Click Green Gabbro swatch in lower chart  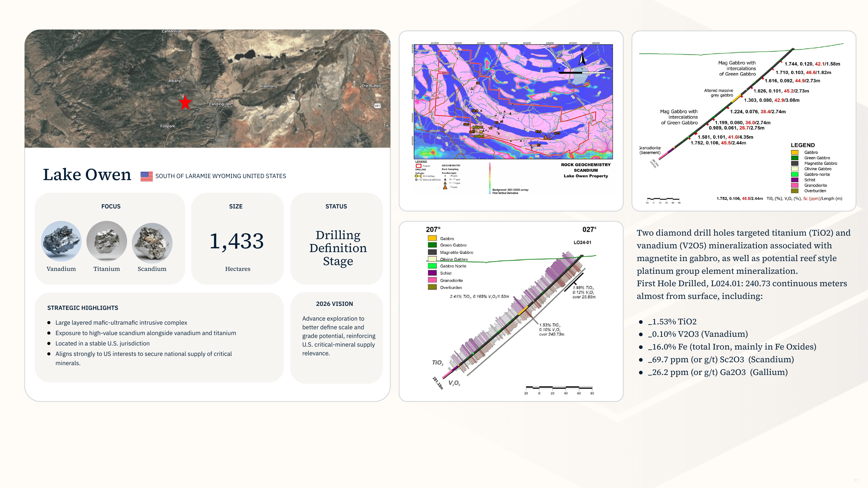click(x=432, y=245)
